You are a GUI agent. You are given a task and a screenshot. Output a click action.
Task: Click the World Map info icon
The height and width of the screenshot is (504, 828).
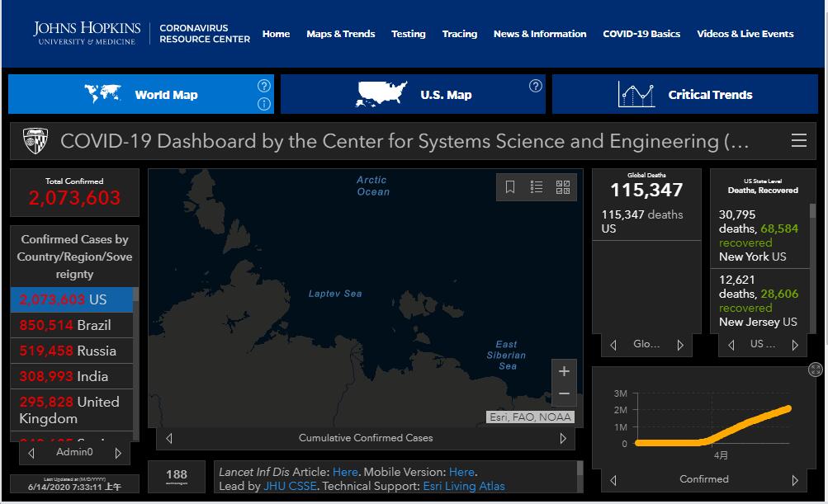[x=264, y=104]
